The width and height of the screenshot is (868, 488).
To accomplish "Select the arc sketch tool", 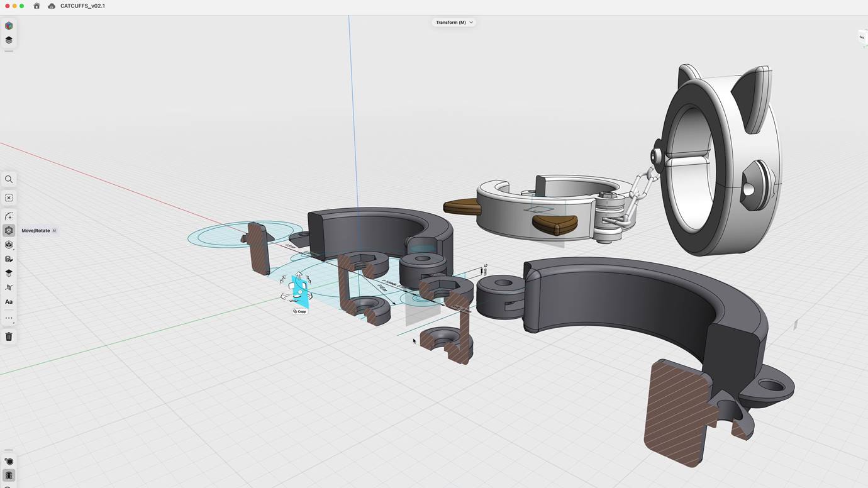I will coord(9,216).
